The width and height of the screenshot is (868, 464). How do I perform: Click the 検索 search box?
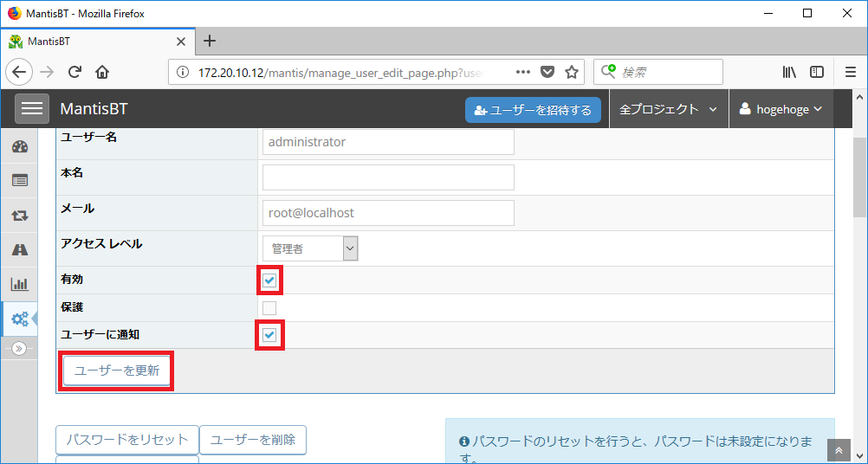coord(658,72)
